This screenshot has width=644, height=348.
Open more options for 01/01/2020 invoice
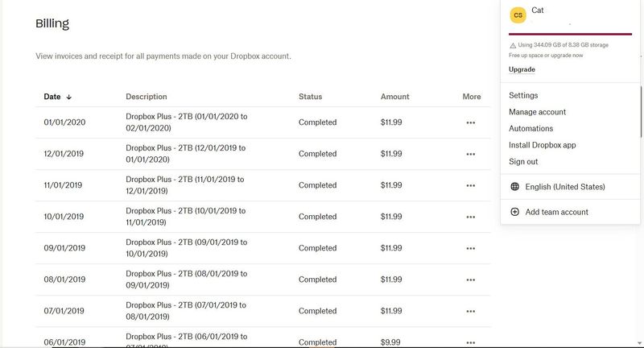pos(471,122)
